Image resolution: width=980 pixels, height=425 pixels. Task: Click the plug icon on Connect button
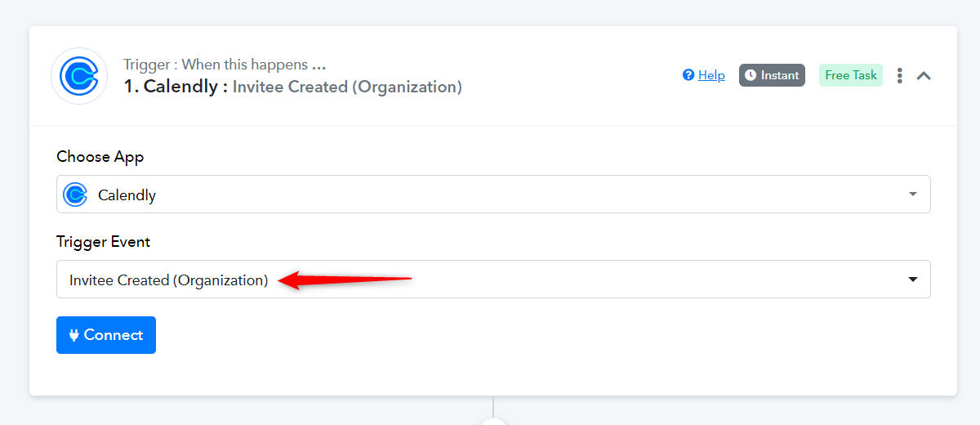[x=74, y=335]
